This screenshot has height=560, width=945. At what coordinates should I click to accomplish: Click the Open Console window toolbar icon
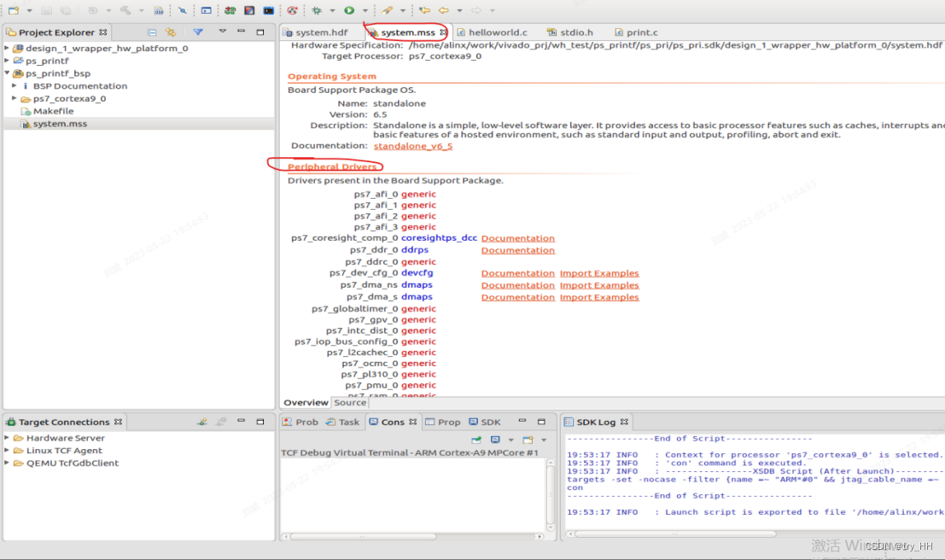point(206,10)
